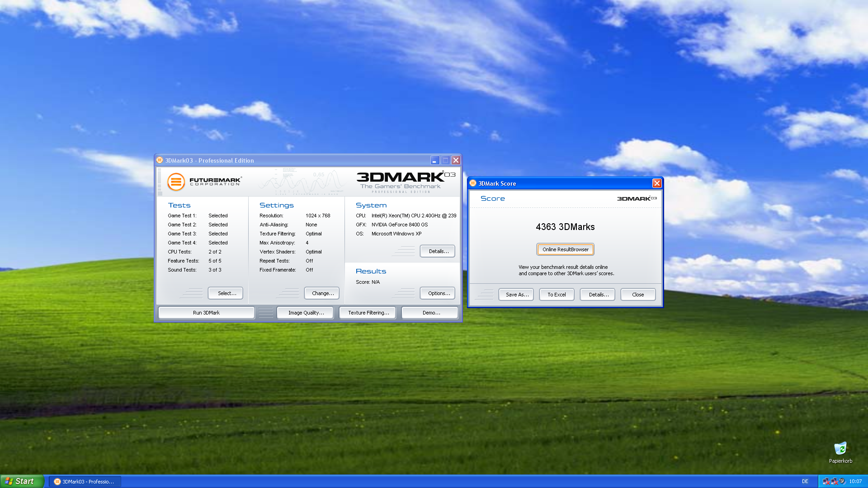Open the Papierkorb desktop icon
Viewport: 868px width, 488px height.
click(840, 449)
